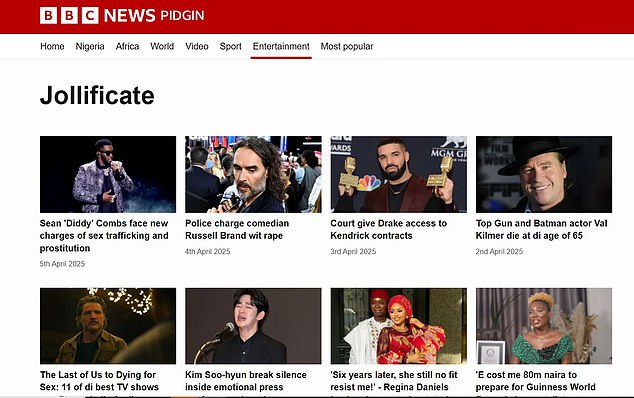This screenshot has height=398, width=634.
Task: Open the Drake holding awards photo
Action: coord(399,174)
